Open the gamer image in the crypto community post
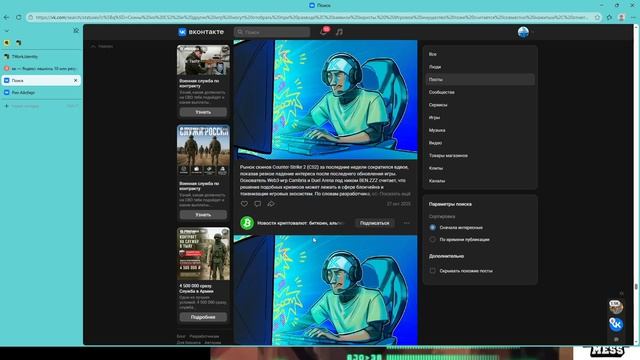Image resolution: width=640 pixels, height=360 pixels. pyautogui.click(x=325, y=290)
